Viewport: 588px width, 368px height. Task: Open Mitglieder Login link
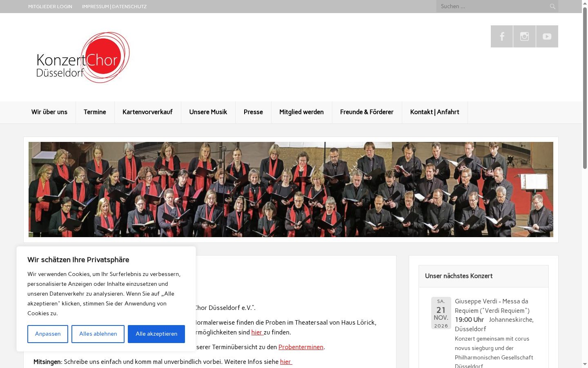tap(50, 7)
